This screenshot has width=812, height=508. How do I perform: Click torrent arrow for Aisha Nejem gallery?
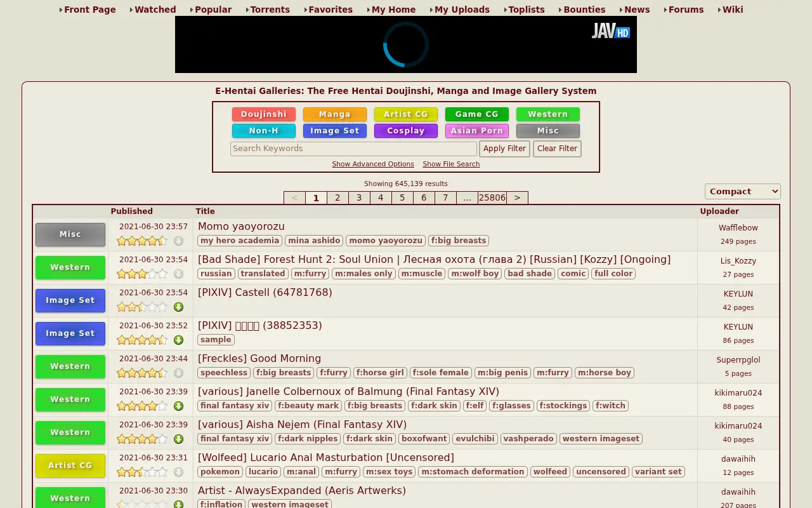click(x=179, y=439)
